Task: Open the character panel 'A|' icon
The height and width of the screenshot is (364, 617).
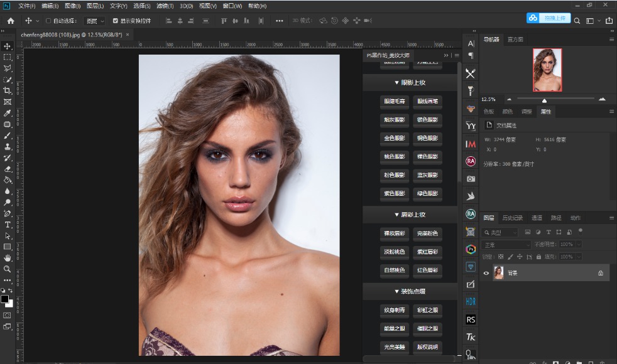Action: pos(471,44)
